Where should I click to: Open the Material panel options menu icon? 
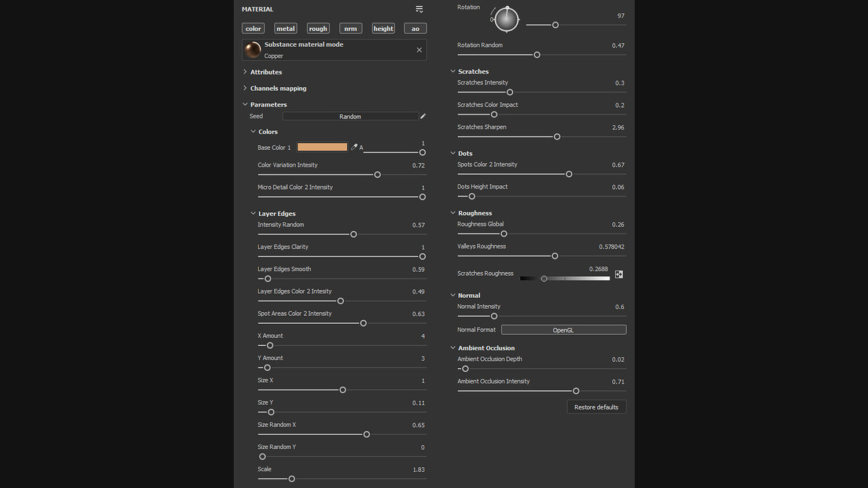[x=420, y=9]
